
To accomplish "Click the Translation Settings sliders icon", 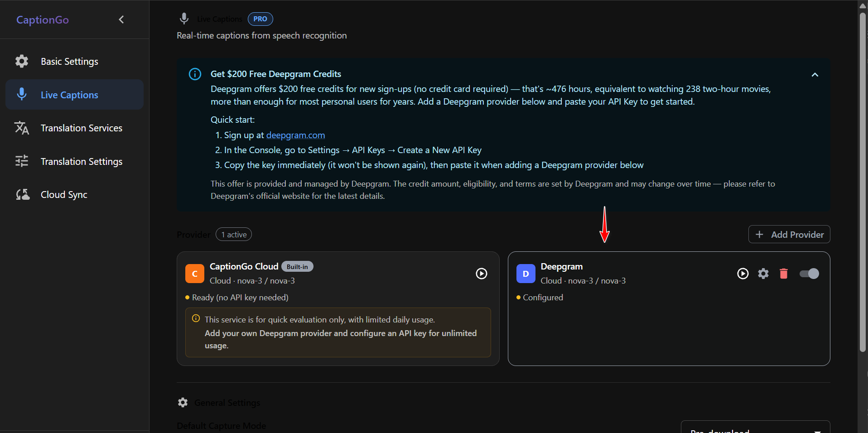I will coord(22,161).
